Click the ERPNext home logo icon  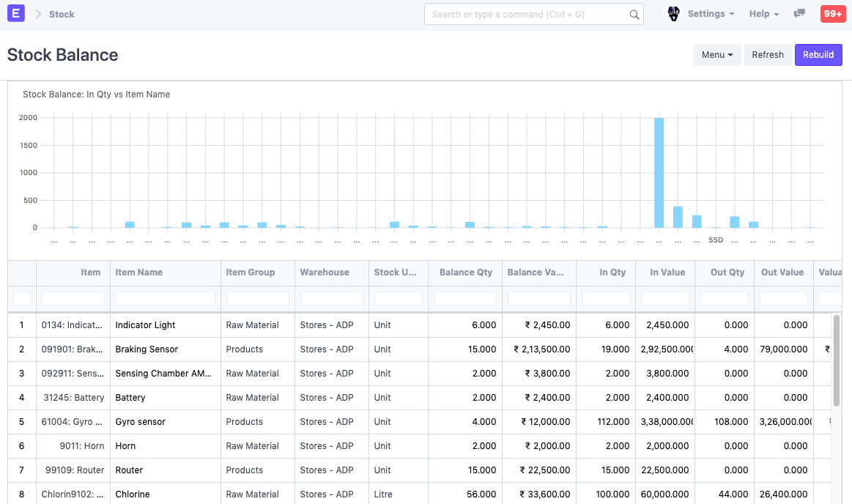(15, 14)
